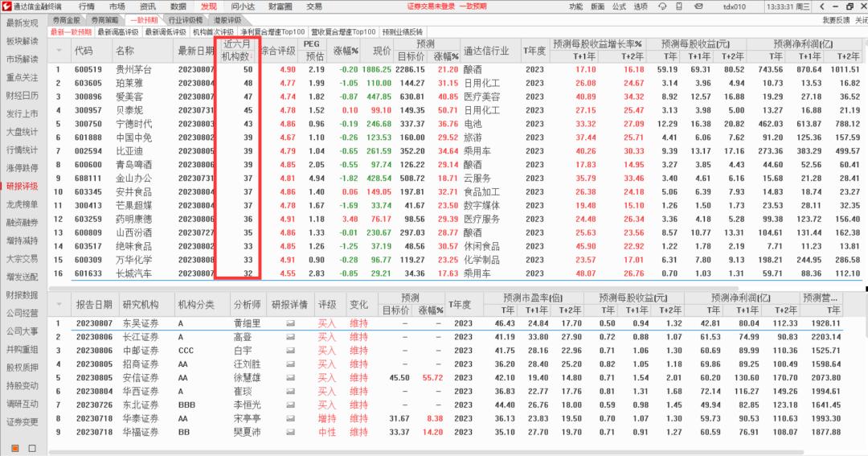This screenshot has width=868, height=456.
Task: Open 财经日历 in the sidebar
Action: click(23, 95)
